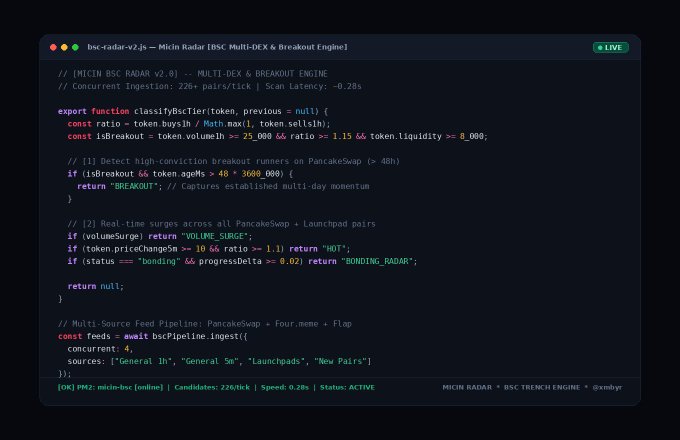
Task: Click the 'Status: ACTIVE' status entry
Action: (347, 388)
